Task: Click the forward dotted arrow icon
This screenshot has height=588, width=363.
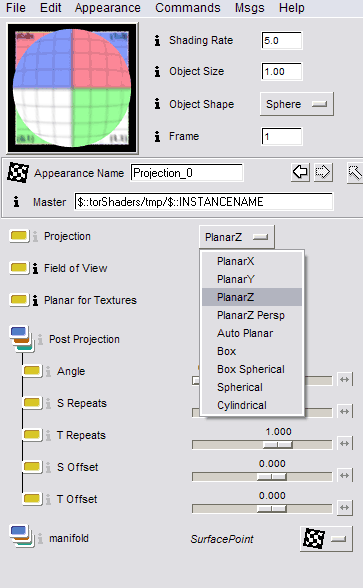Action: [x=323, y=172]
